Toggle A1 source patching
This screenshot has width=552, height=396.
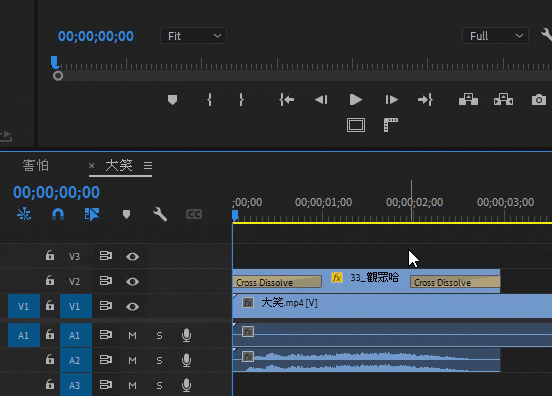point(24,335)
